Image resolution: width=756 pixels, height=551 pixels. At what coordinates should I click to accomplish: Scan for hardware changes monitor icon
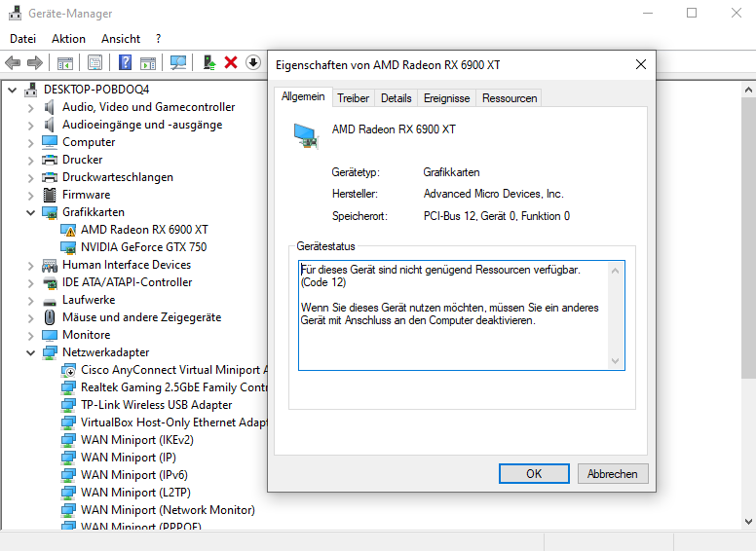(x=178, y=62)
